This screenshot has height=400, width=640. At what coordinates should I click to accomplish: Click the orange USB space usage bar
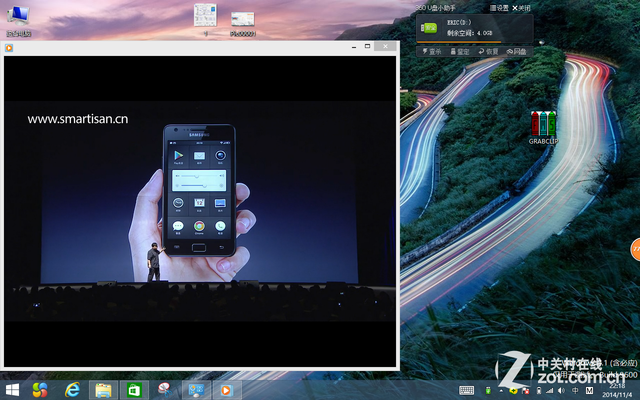click(460, 42)
